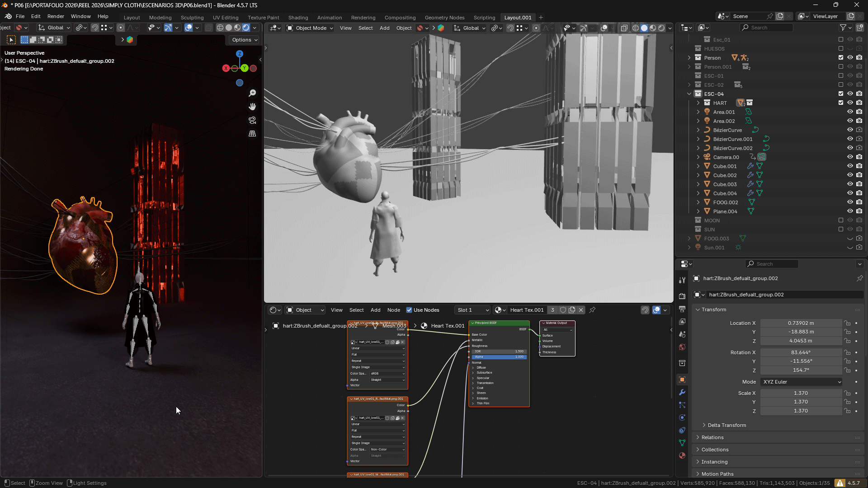Select wireframe shading in center viewport
868x488 pixels.
point(636,28)
